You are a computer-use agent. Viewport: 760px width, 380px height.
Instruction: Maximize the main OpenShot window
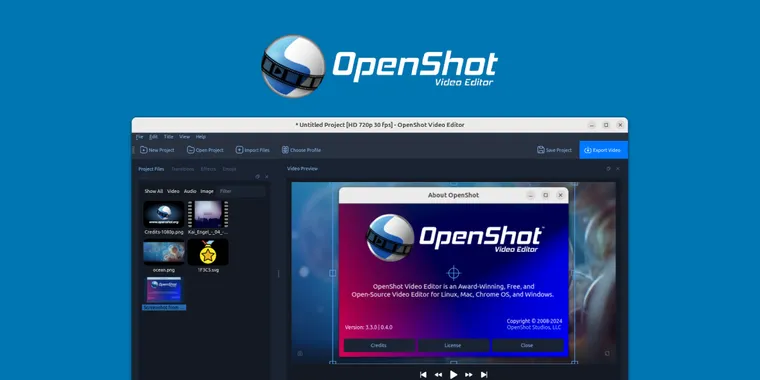pos(606,125)
